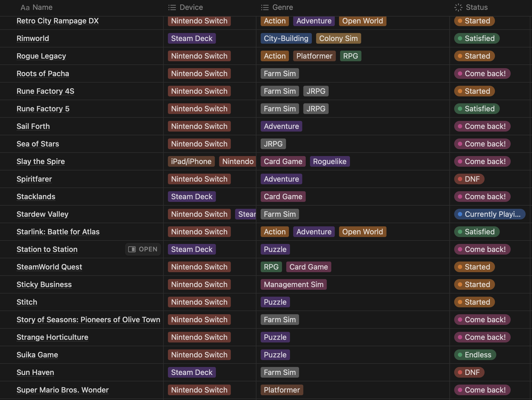Click the JRPG tag for Rune Factory 4S
Viewport: 532px width, 400px height.
316,91
